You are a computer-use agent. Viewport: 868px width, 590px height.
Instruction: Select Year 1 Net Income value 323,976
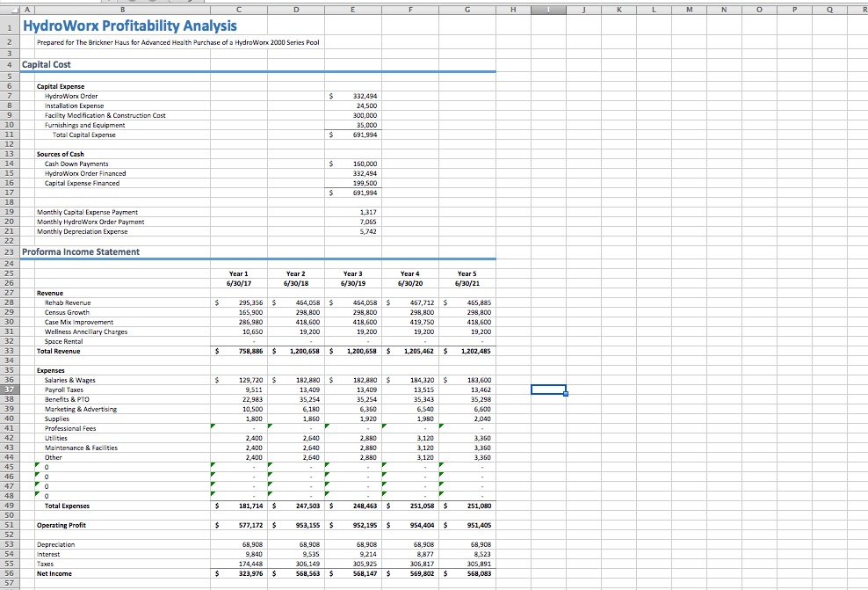pos(250,574)
